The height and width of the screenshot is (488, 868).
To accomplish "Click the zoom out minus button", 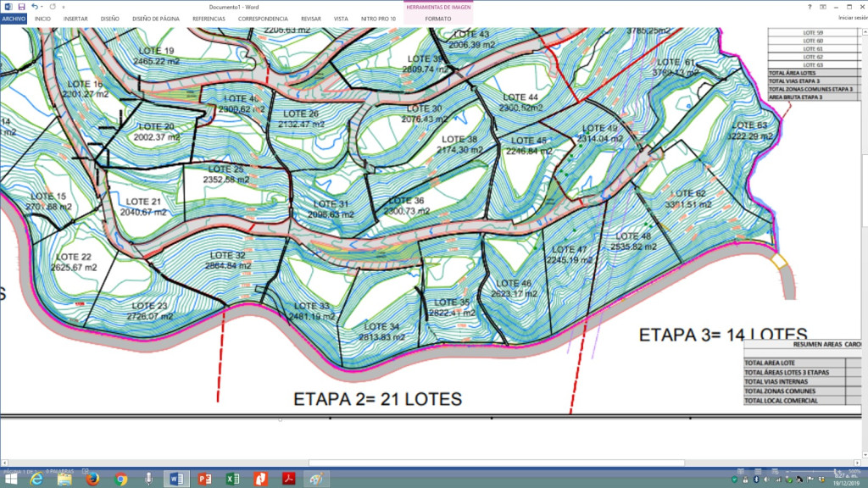I will (x=788, y=471).
